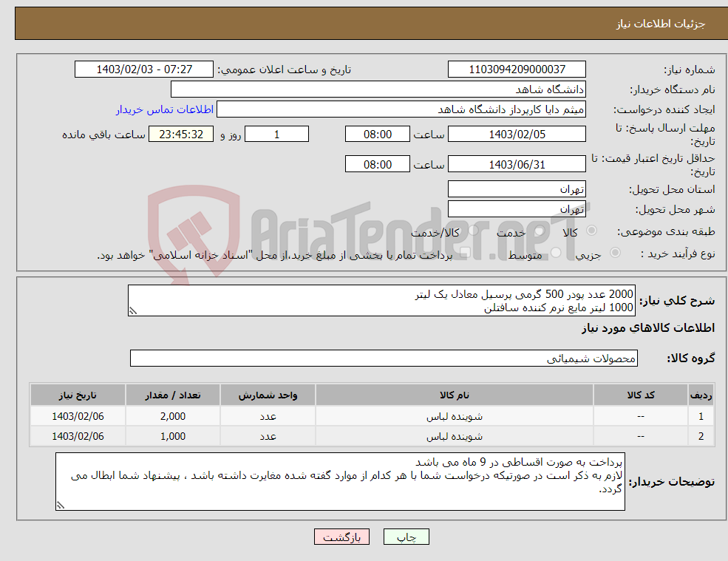Click the price validity date 1403/06/31
Viewport: 728px width, 561px height.
pos(517,164)
